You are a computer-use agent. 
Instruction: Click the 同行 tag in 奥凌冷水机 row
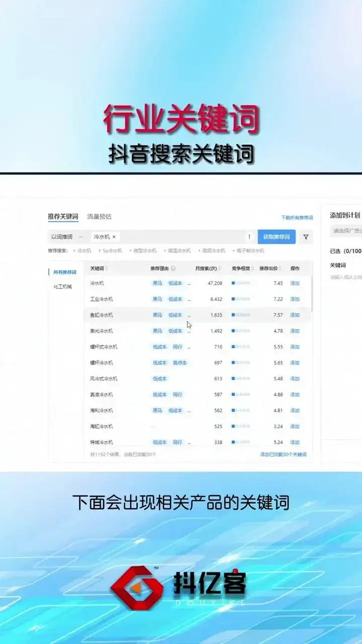[x=177, y=395]
